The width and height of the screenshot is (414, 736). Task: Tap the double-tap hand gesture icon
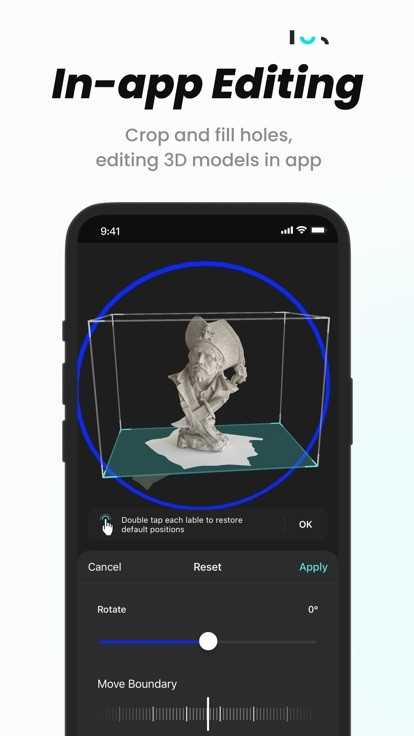point(107,525)
